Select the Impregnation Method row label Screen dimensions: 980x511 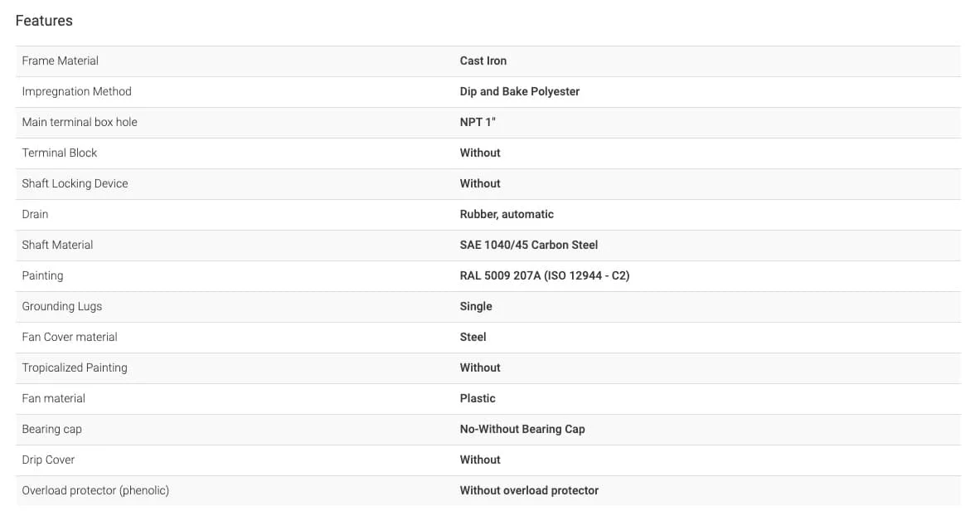coord(77,91)
